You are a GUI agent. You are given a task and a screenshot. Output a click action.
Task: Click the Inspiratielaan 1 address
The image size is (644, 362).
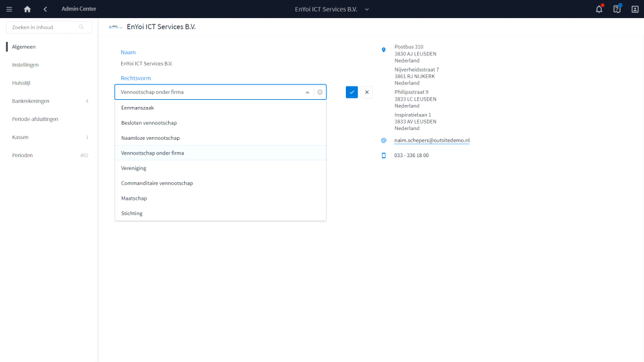415,121
